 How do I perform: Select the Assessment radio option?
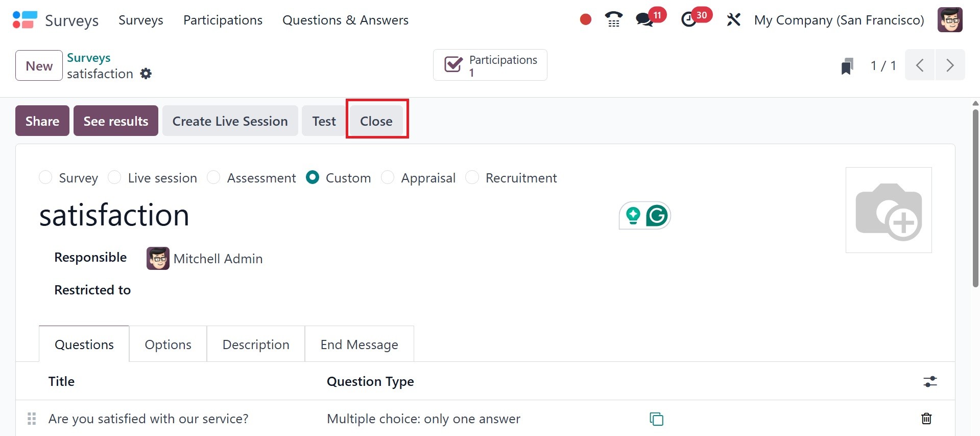pyautogui.click(x=213, y=177)
